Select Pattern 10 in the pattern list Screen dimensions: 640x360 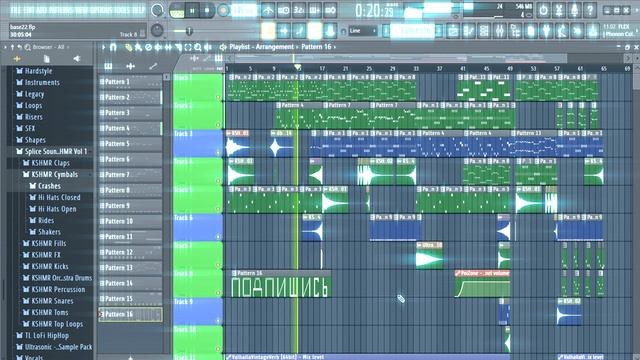pyautogui.click(x=130, y=221)
